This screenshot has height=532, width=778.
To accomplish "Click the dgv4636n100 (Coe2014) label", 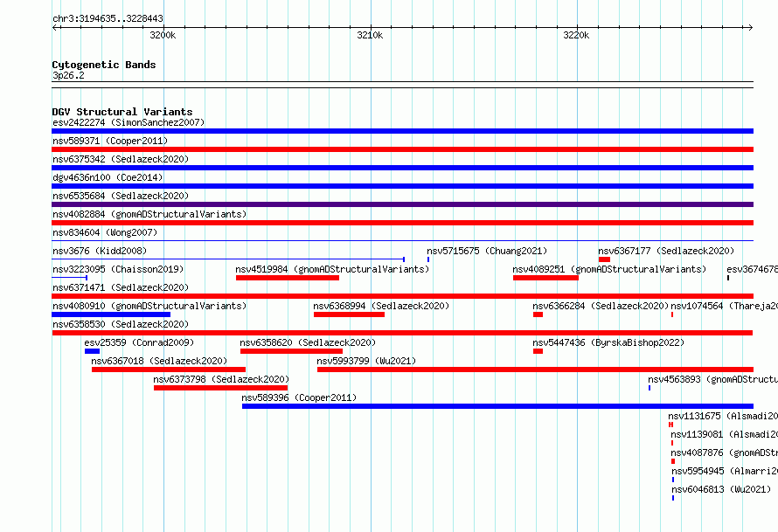I will click(108, 177).
